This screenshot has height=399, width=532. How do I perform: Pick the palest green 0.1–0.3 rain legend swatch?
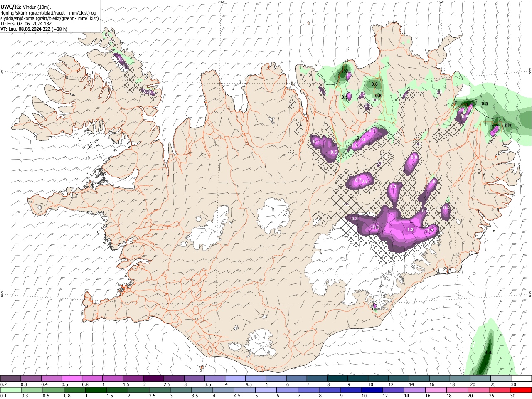pyautogui.click(x=11, y=390)
